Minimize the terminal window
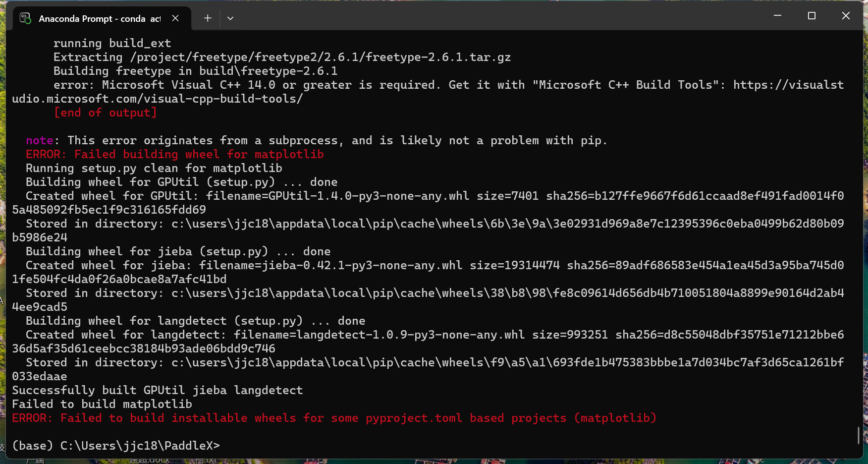Viewport: 868px width, 464px height. tap(777, 16)
